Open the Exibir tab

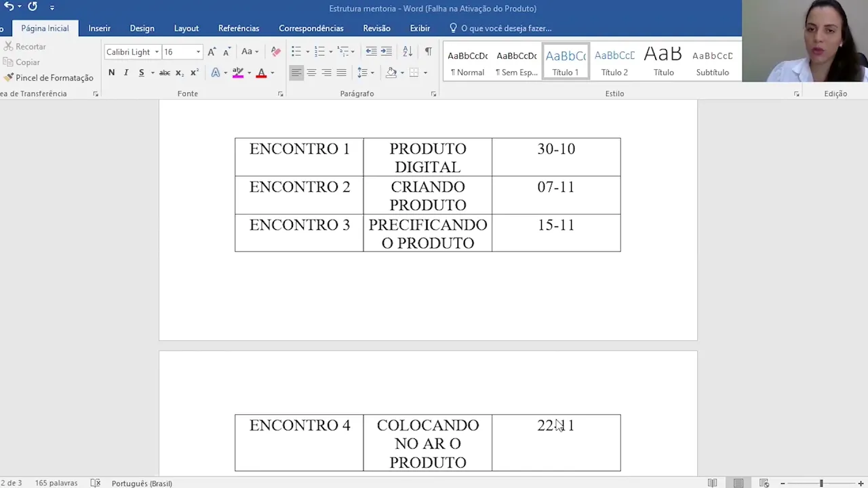(x=420, y=28)
